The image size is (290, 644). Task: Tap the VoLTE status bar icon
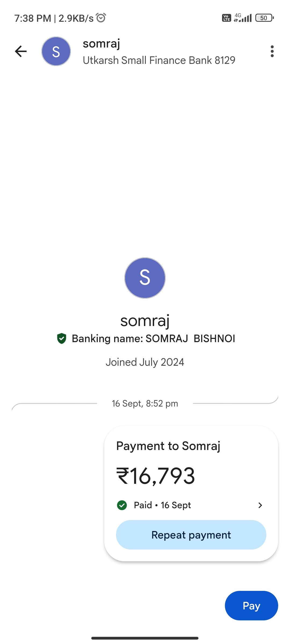[226, 18]
